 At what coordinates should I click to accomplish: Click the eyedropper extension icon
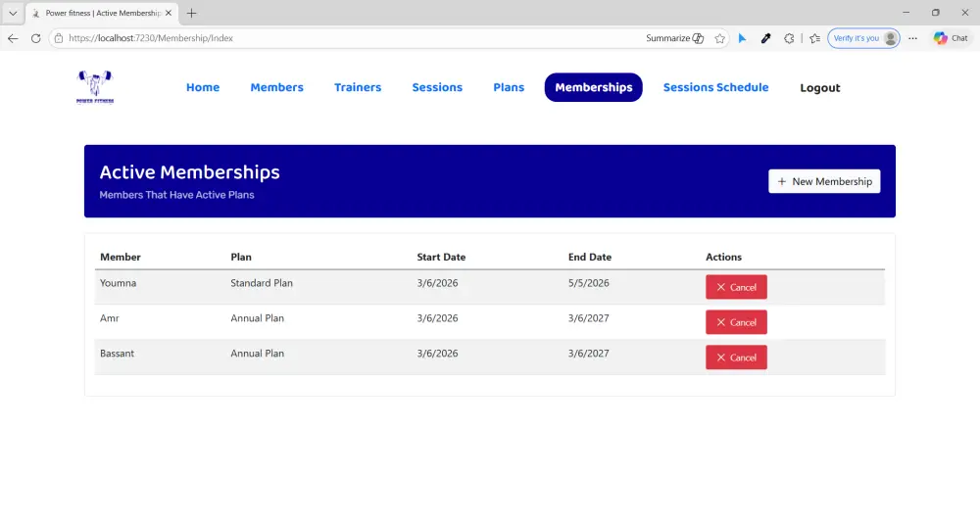point(765,38)
